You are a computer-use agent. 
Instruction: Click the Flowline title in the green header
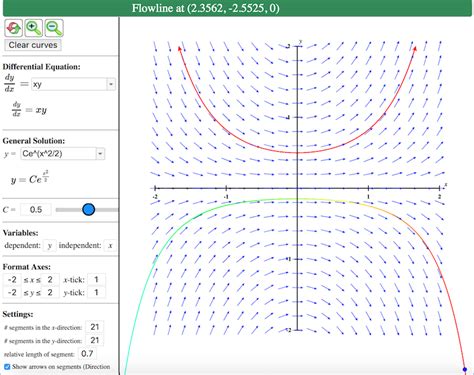tap(206, 8)
